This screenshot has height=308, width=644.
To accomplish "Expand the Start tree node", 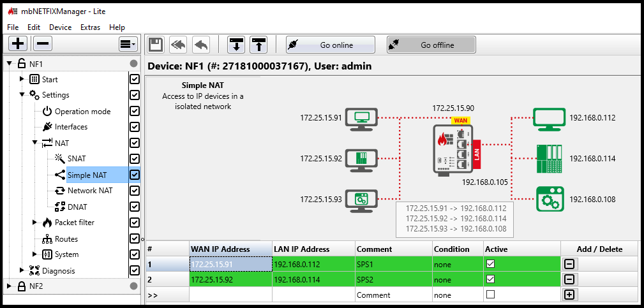I will click(x=22, y=79).
